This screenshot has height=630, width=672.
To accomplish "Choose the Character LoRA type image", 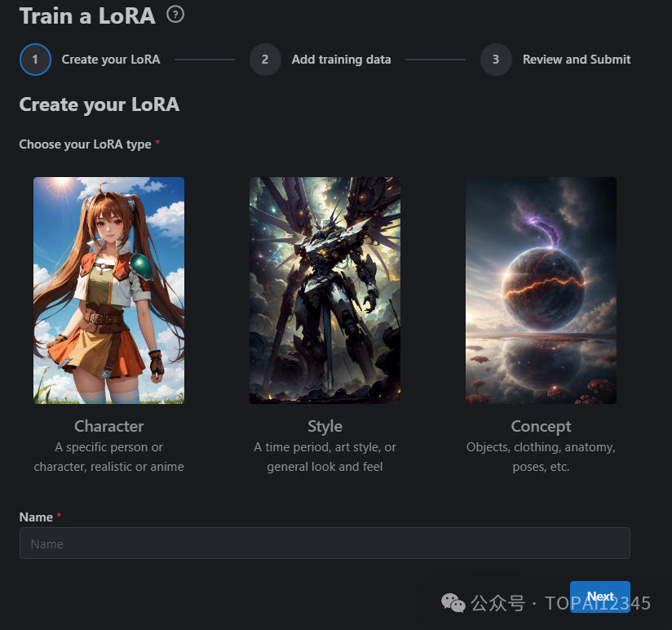I will 108,291.
